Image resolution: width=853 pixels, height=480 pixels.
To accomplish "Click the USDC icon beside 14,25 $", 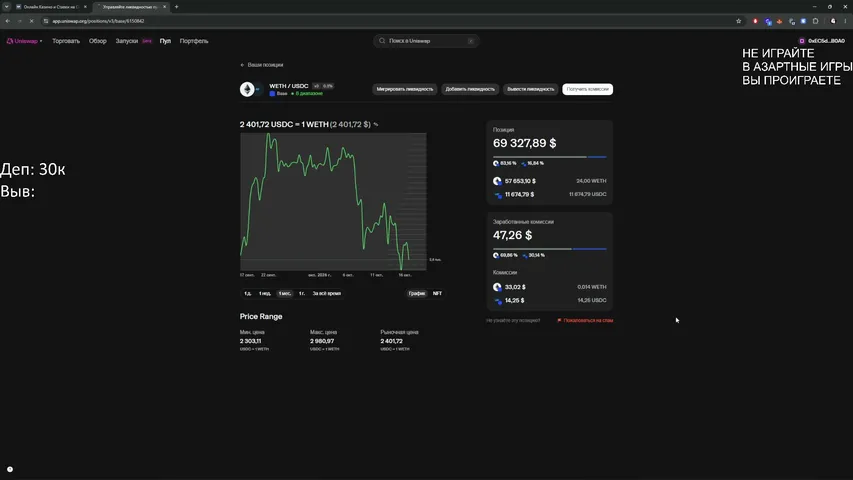I will pos(497,300).
